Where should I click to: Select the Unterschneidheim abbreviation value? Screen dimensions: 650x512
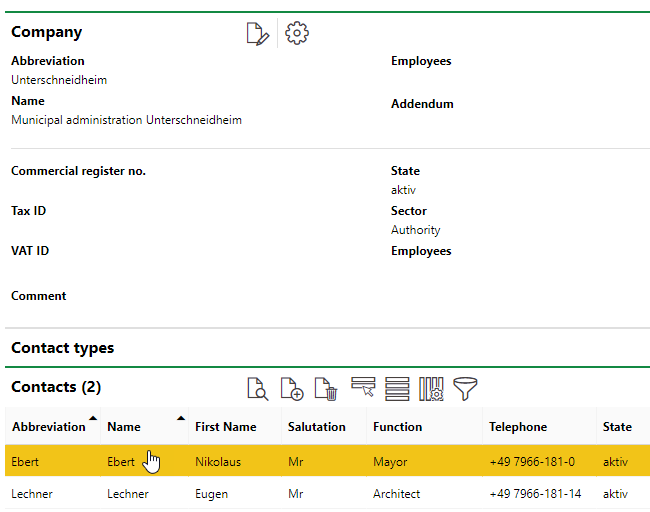(x=59, y=80)
